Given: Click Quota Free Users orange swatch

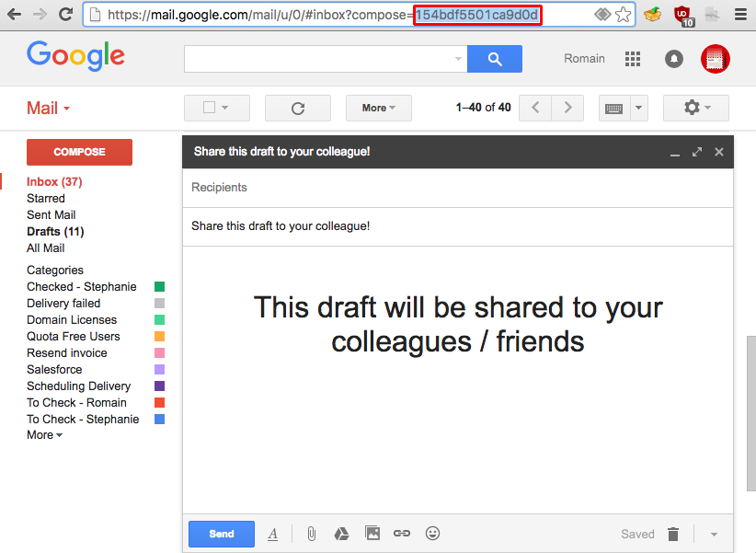Looking at the screenshot, I should tap(159, 337).
